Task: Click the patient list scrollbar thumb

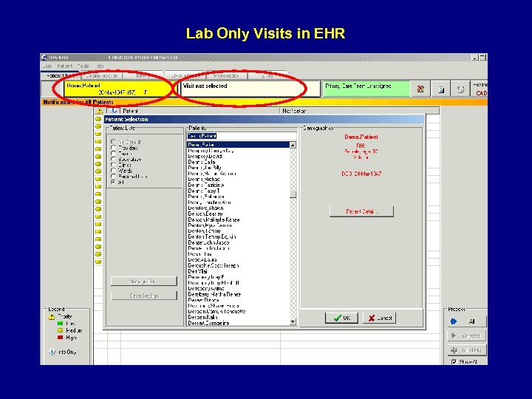Action: pos(293,194)
